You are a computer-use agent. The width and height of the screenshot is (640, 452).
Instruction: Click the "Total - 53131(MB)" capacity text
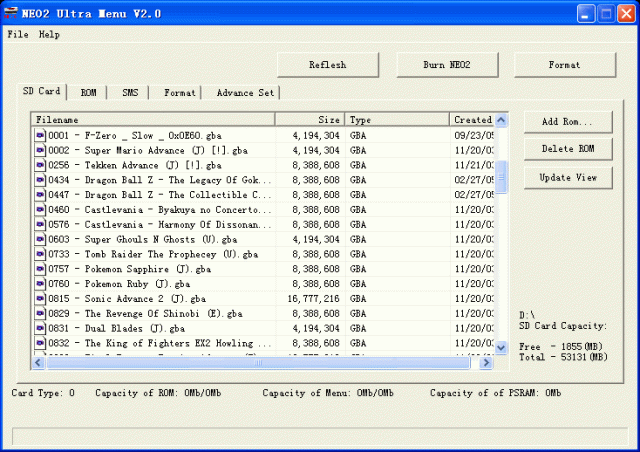pos(563,357)
